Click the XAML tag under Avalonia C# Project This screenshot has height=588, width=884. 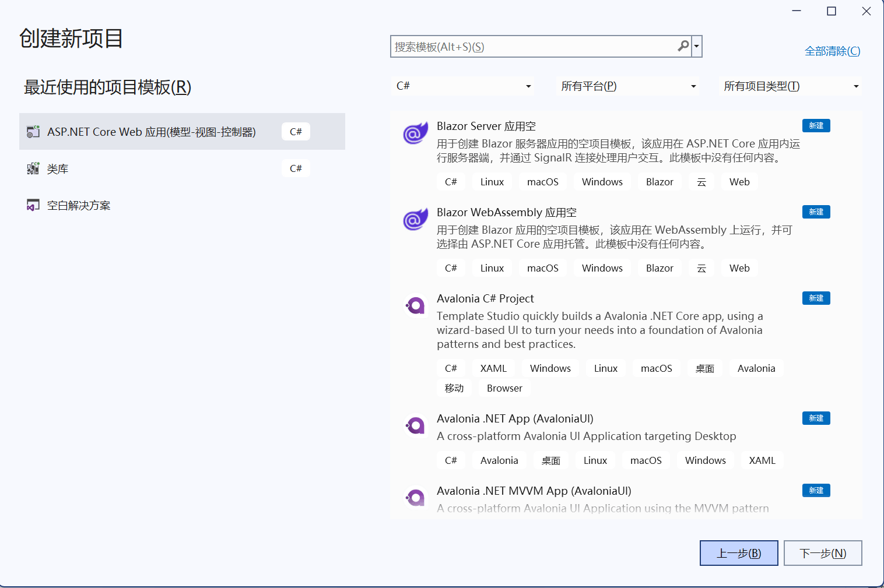493,368
